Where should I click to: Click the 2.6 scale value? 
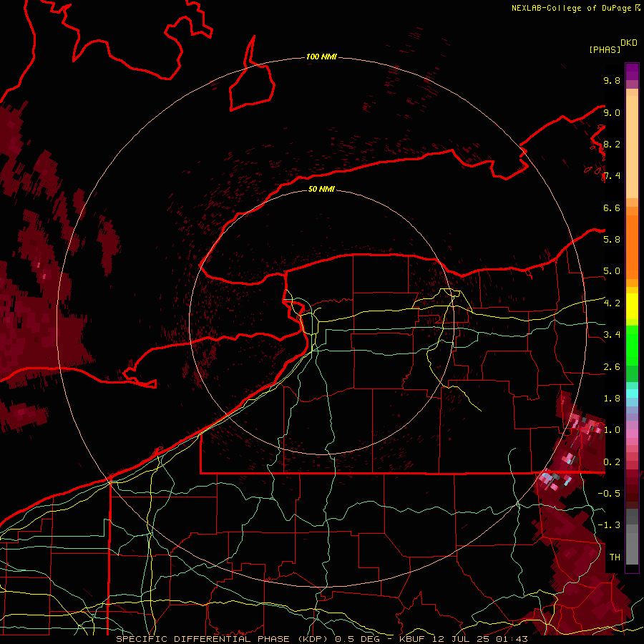612,367
